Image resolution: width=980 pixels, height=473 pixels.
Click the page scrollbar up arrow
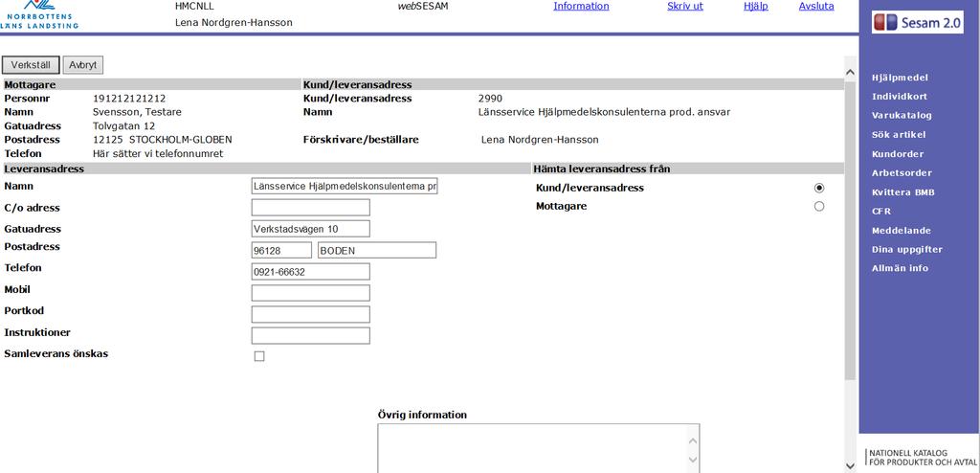coord(850,73)
